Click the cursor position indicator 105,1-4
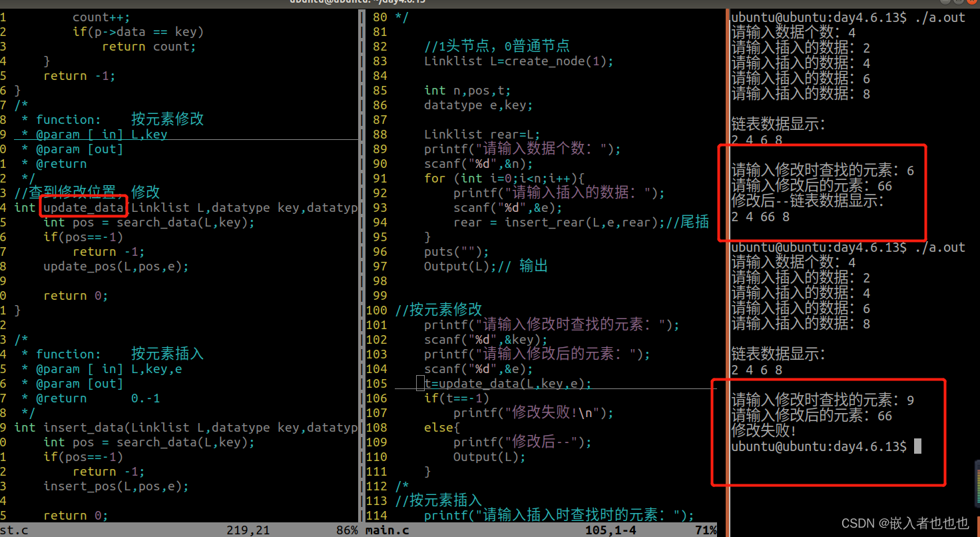Screen dimensions: 980x537 click(612, 530)
